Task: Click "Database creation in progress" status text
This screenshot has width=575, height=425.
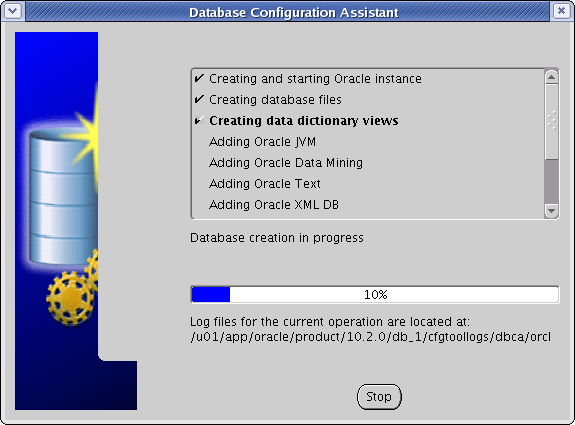Action: click(276, 238)
